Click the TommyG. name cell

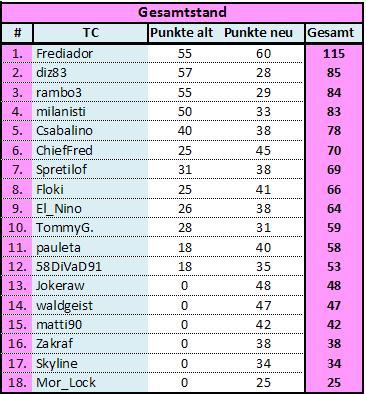coord(90,228)
